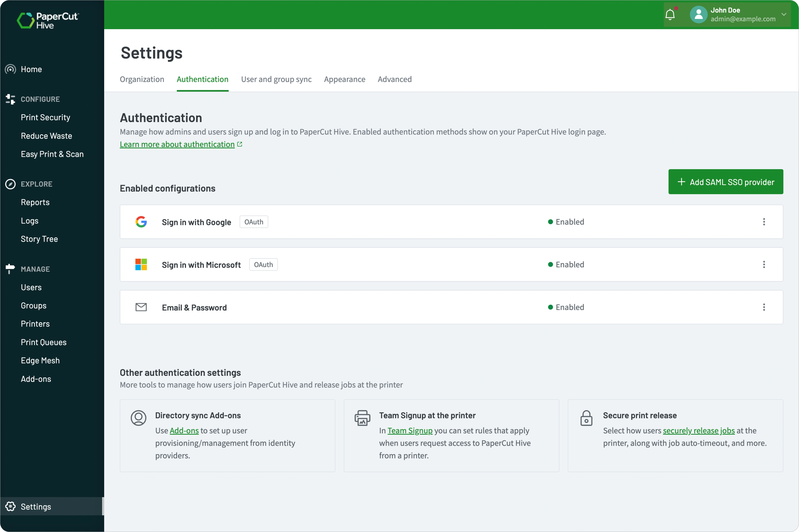
Task: Click Enabled status on Microsoft row
Action: click(x=566, y=265)
